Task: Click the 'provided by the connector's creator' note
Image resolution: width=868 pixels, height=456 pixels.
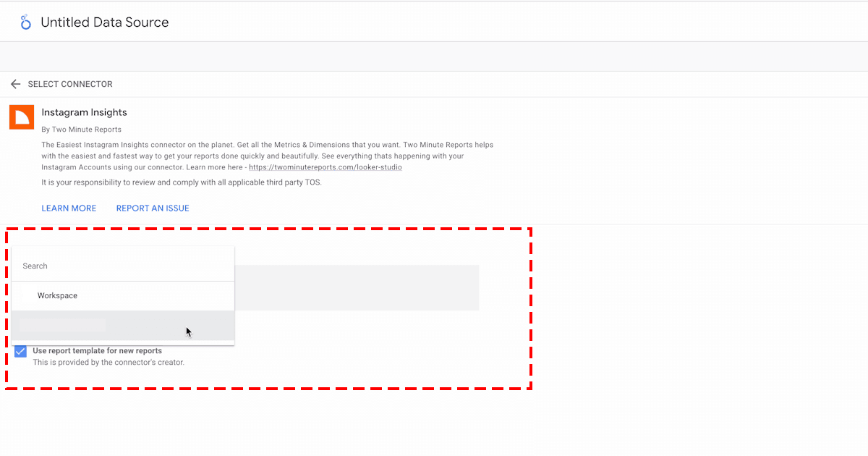Action: (x=109, y=362)
